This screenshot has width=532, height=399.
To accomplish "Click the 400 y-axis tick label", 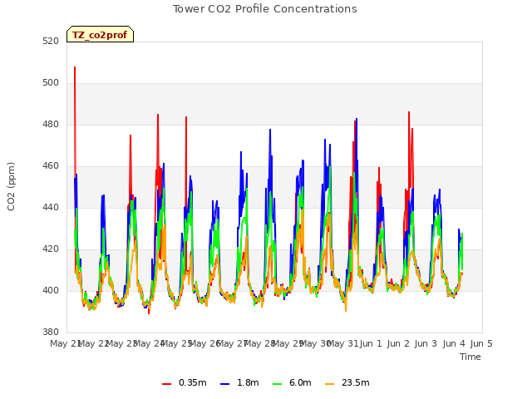I will point(51,290).
